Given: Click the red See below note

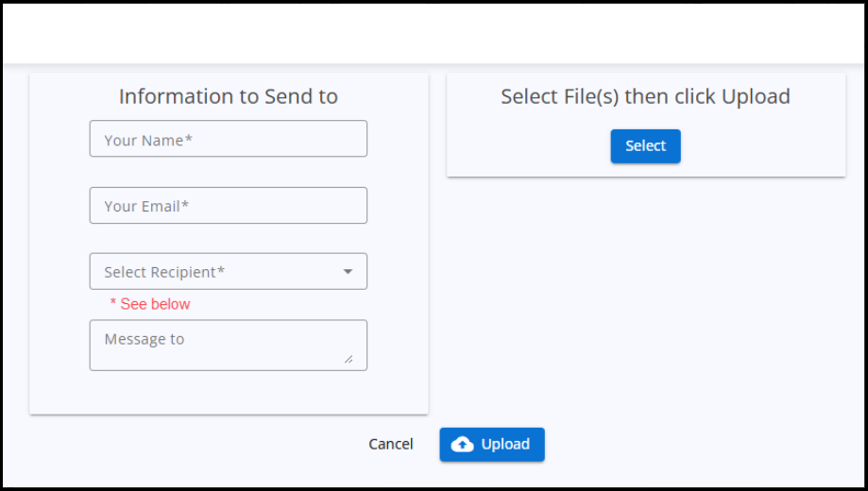Looking at the screenshot, I should [x=155, y=304].
